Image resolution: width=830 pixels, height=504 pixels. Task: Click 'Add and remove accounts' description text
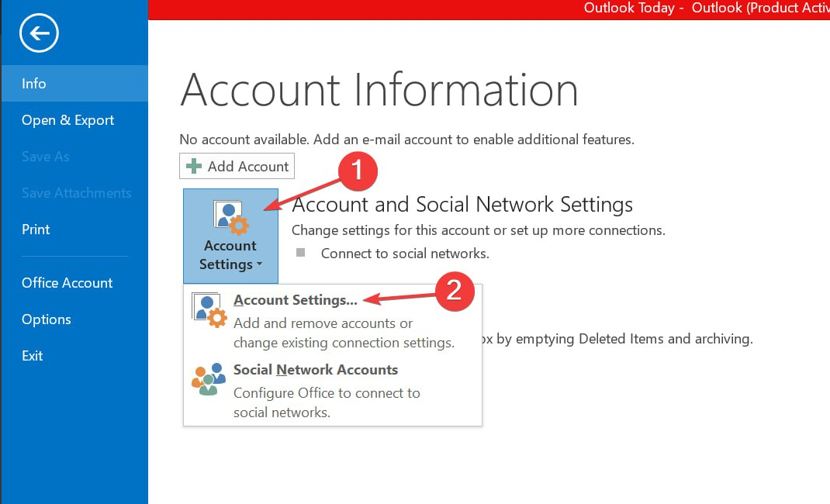click(x=344, y=333)
